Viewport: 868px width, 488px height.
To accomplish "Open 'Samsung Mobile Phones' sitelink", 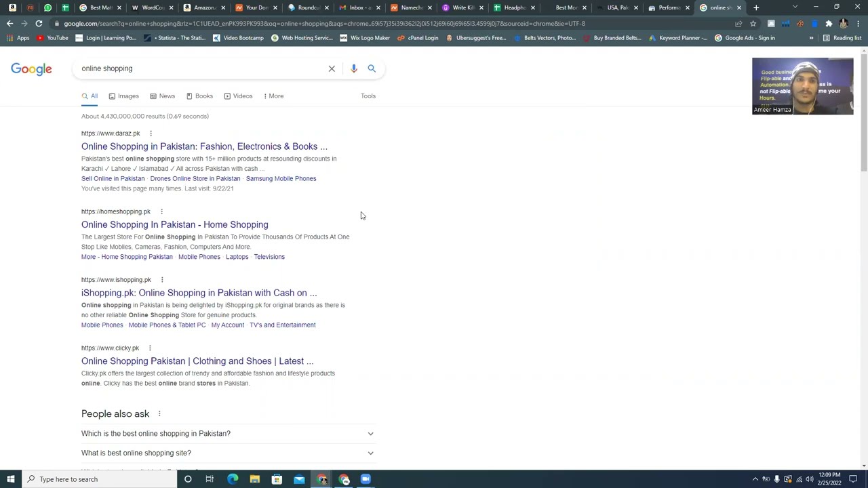I will click(281, 179).
